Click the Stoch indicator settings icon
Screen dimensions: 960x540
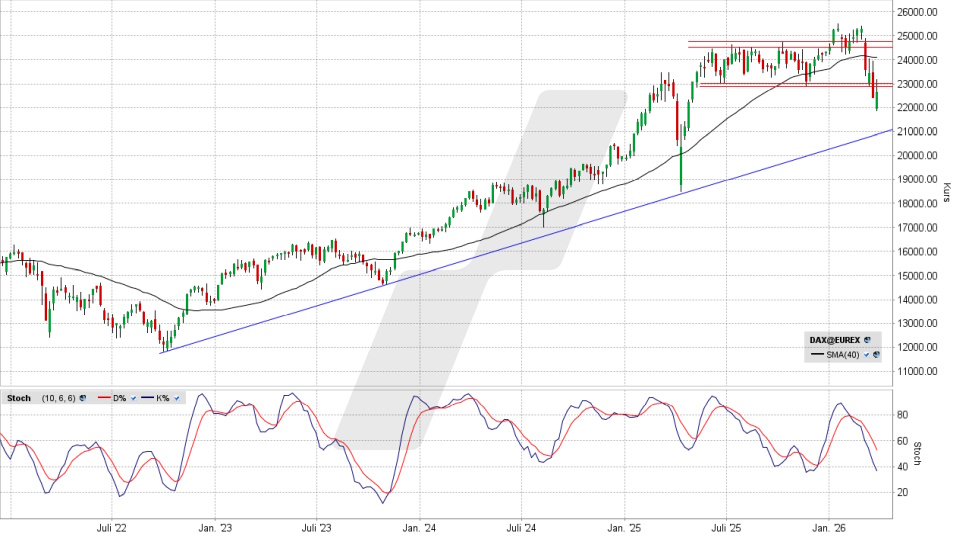point(83,398)
